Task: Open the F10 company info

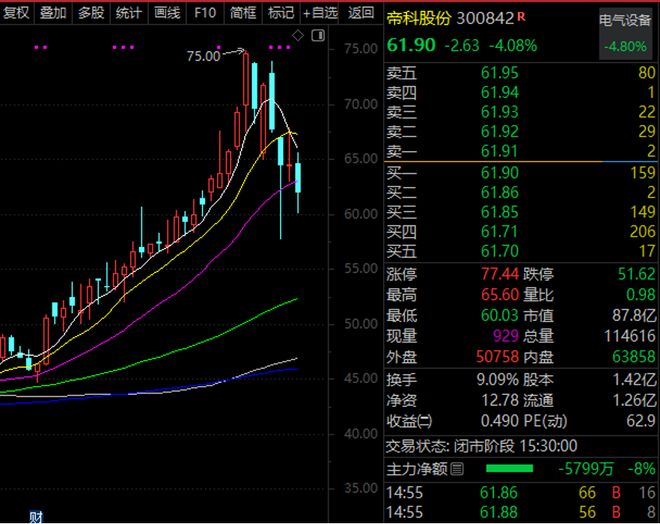Action: pos(205,13)
